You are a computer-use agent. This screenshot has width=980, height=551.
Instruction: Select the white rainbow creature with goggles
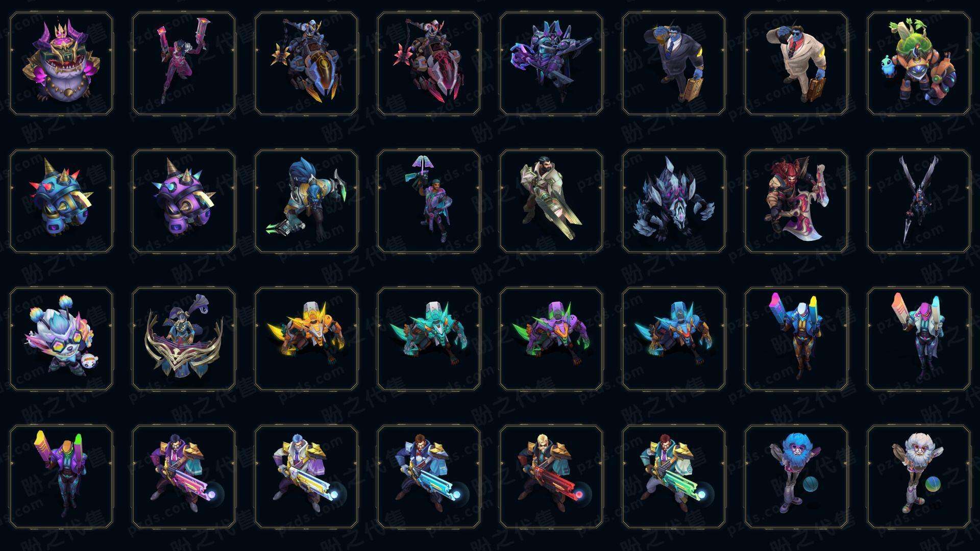click(61, 339)
